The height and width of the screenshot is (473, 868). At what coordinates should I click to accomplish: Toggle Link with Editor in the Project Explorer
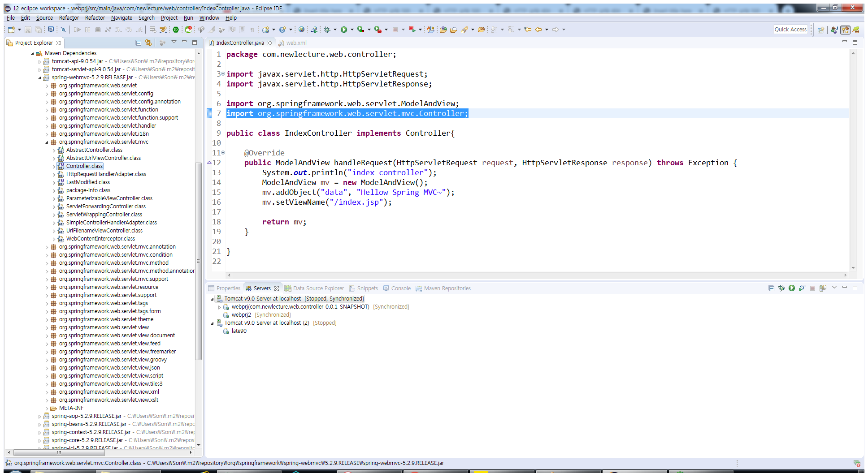(148, 43)
